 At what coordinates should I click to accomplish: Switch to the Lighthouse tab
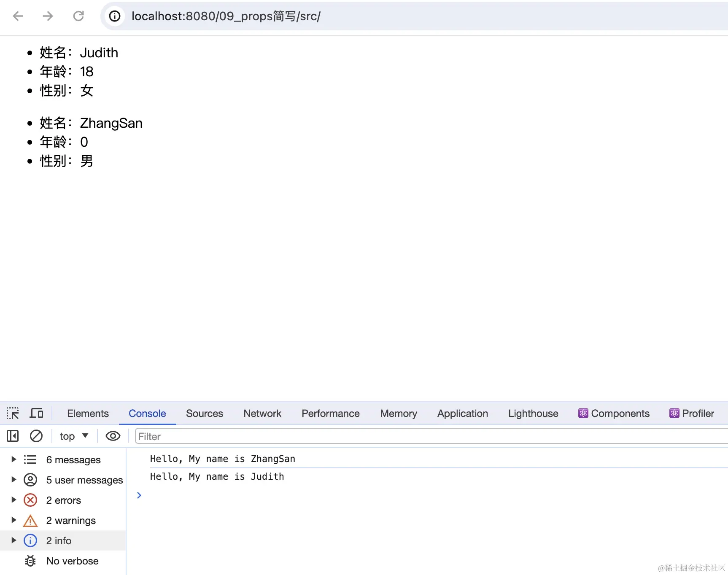(533, 413)
